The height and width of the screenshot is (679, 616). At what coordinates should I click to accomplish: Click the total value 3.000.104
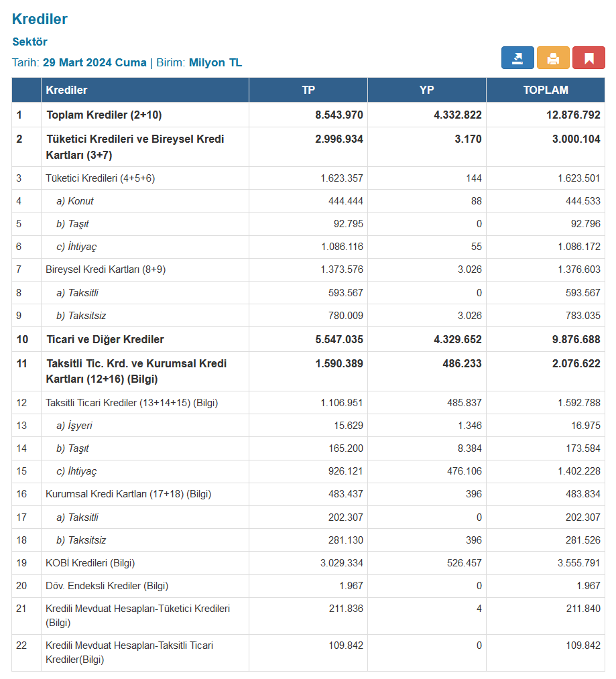[x=576, y=139]
